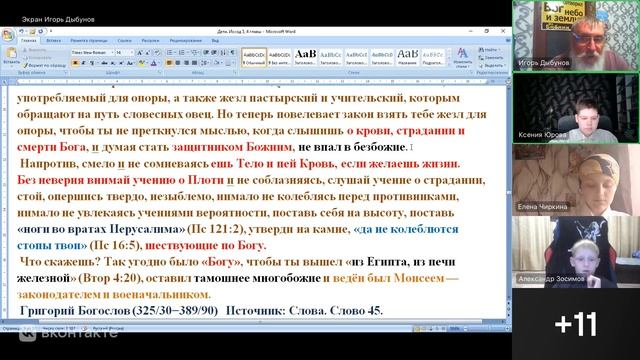Image resolution: width=640 pixels, height=360 pixels.
Task: Switch to the Вставка (Insert) tab
Action: tap(53, 41)
